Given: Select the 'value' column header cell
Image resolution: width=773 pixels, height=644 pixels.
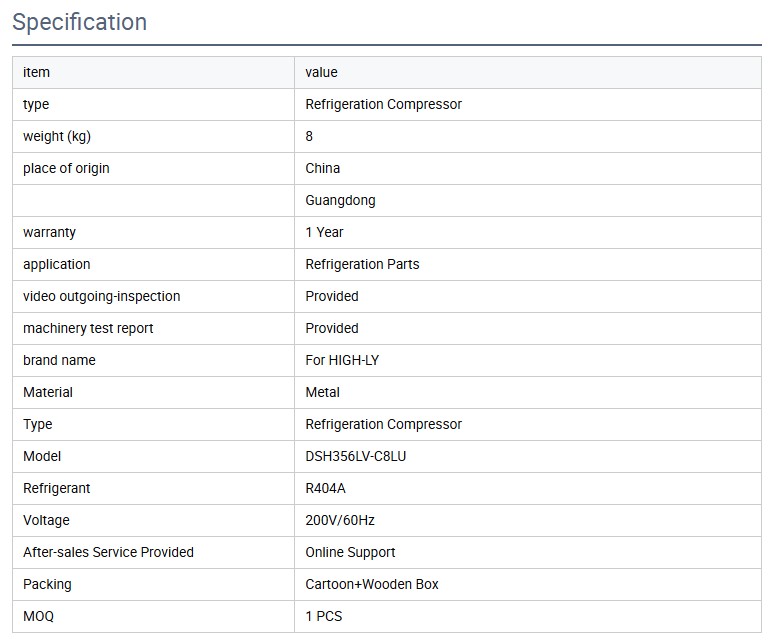Looking at the screenshot, I should 322,72.
